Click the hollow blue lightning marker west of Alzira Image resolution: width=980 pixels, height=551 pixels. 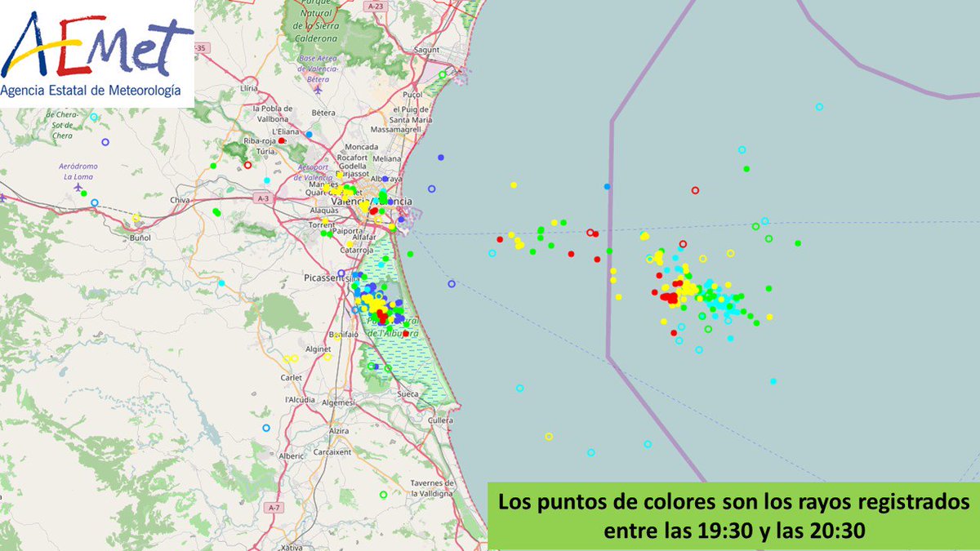[265, 428]
